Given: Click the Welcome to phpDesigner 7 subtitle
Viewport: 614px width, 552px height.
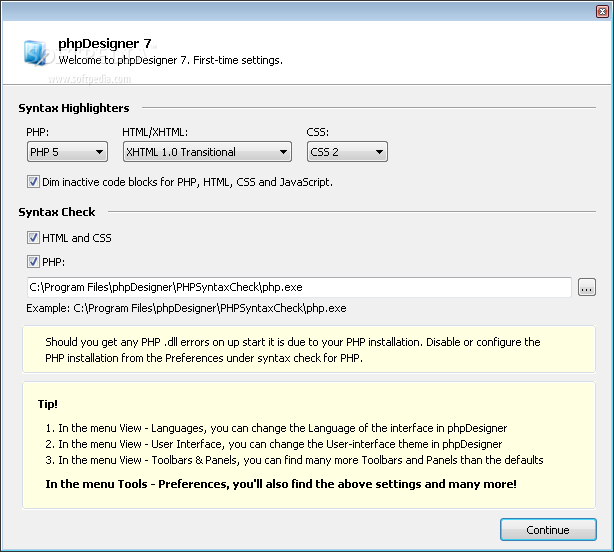Looking at the screenshot, I should [170, 60].
